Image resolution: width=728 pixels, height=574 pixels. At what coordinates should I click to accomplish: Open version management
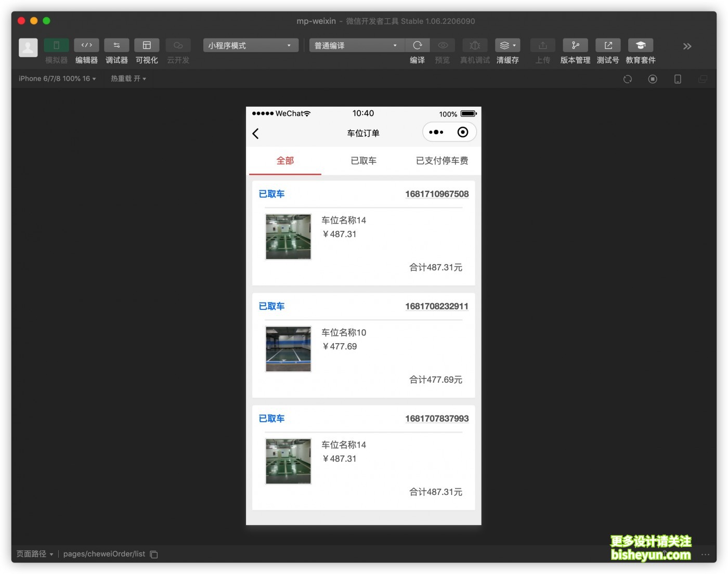(575, 46)
